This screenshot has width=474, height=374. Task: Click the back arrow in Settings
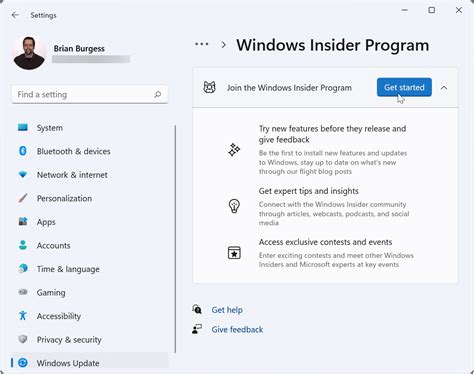15,15
